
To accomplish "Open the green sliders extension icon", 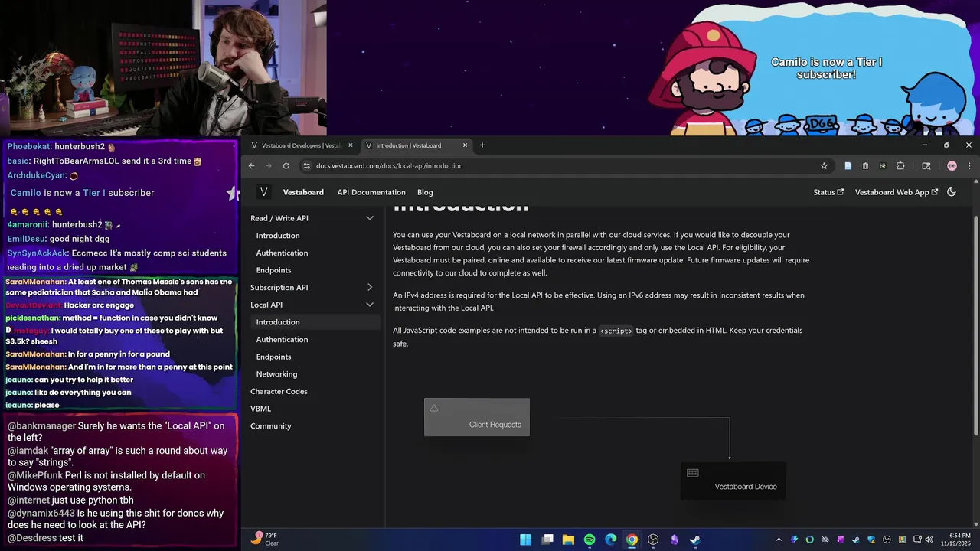I will pyautogui.click(x=883, y=165).
